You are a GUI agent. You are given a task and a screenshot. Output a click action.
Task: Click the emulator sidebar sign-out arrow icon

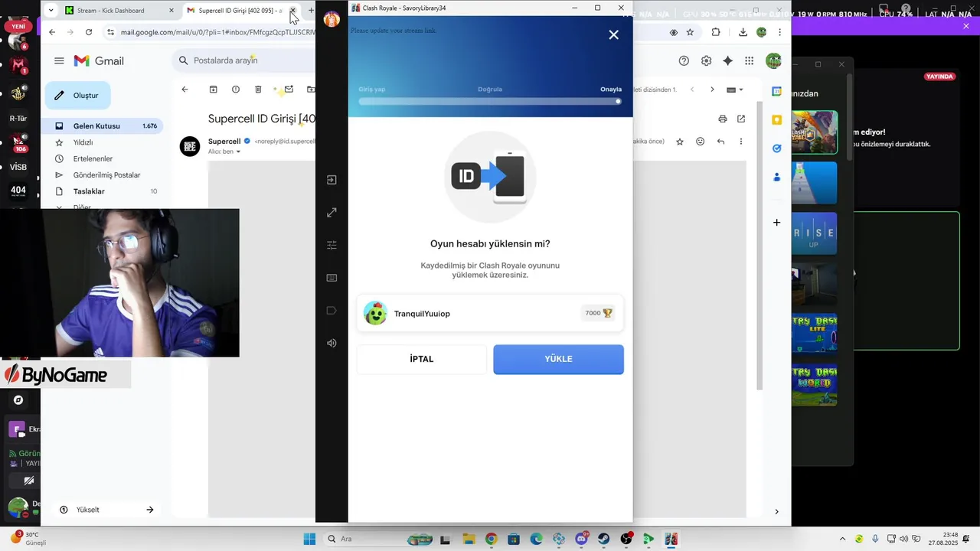click(x=332, y=180)
